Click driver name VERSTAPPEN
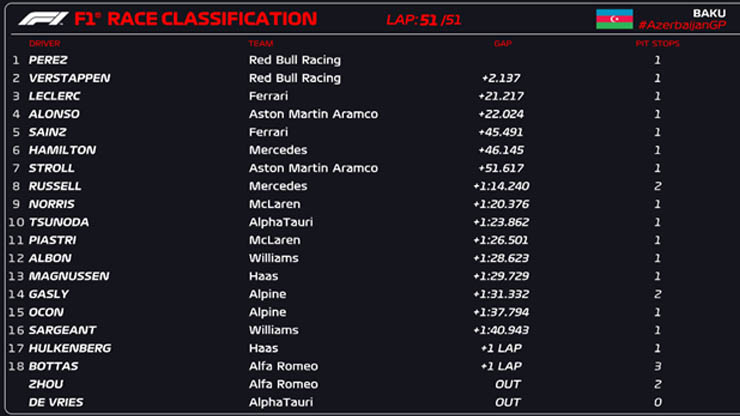740x416 pixels. [x=69, y=78]
